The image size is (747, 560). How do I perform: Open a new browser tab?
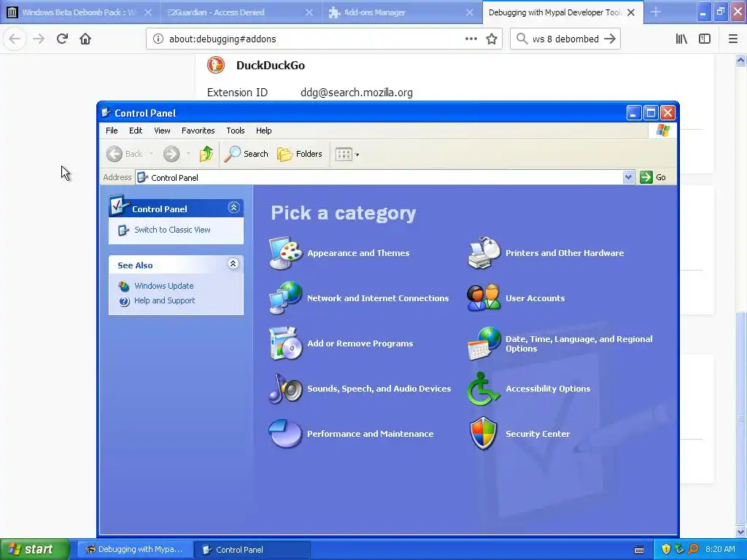click(x=656, y=12)
